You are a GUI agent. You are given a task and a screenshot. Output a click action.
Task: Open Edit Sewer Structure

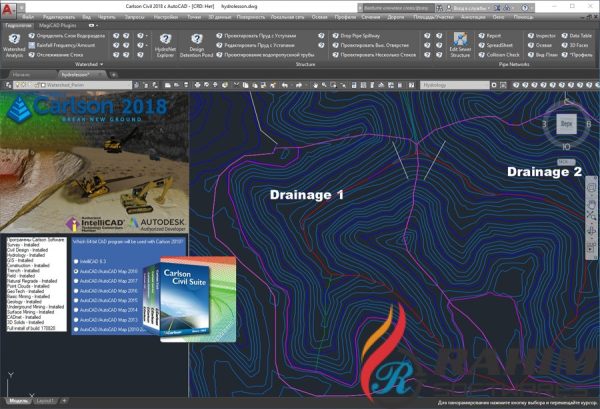click(x=460, y=45)
